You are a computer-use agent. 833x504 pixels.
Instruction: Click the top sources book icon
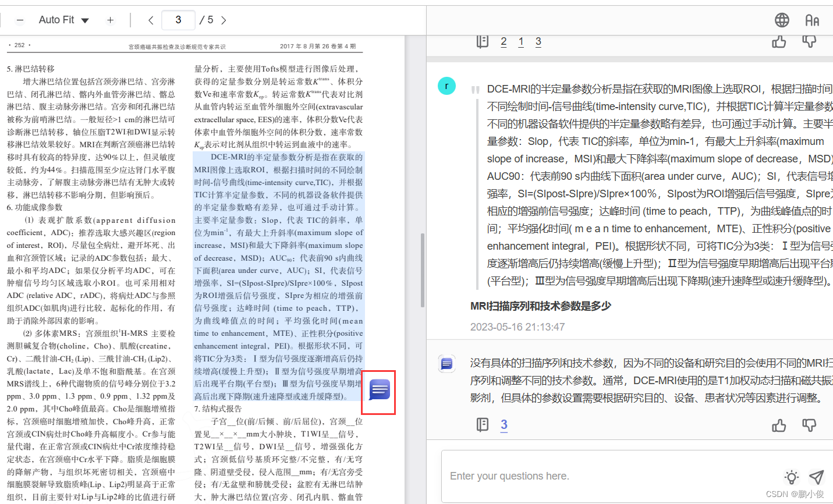[x=482, y=41]
